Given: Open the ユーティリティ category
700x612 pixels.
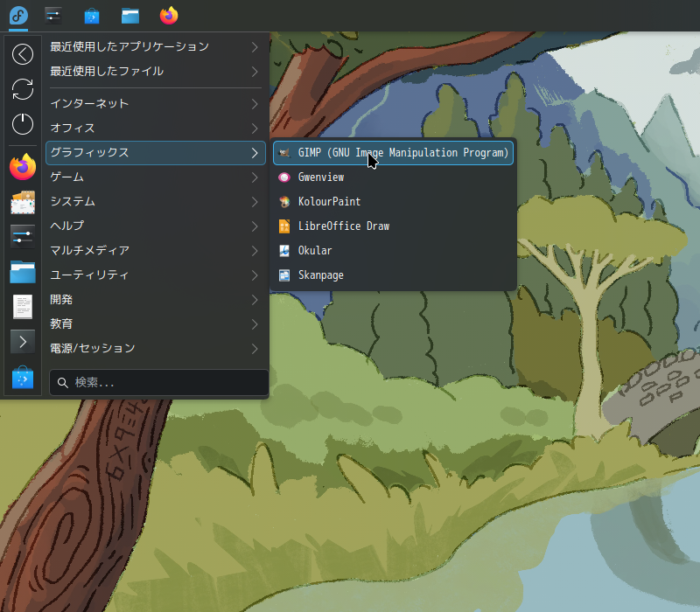Looking at the screenshot, I should [x=156, y=275].
